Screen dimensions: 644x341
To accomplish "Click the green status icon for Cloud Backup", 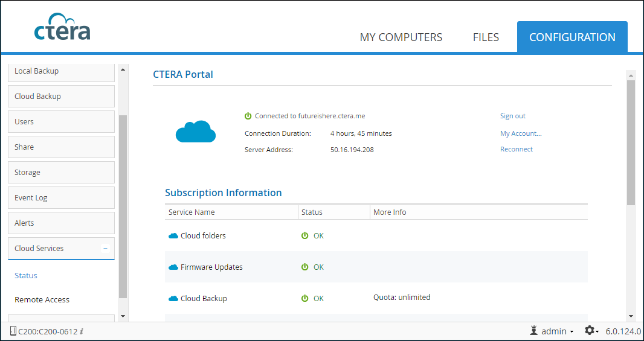I will (x=304, y=298).
